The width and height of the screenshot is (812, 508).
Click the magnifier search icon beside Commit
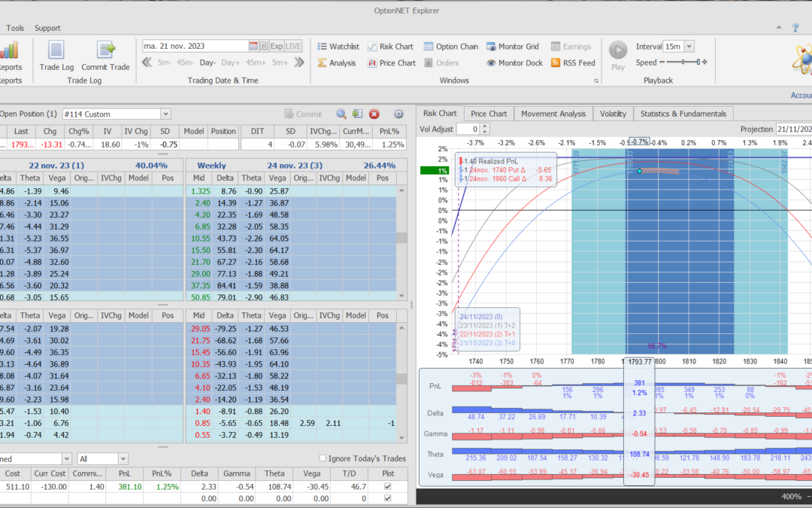[341, 114]
